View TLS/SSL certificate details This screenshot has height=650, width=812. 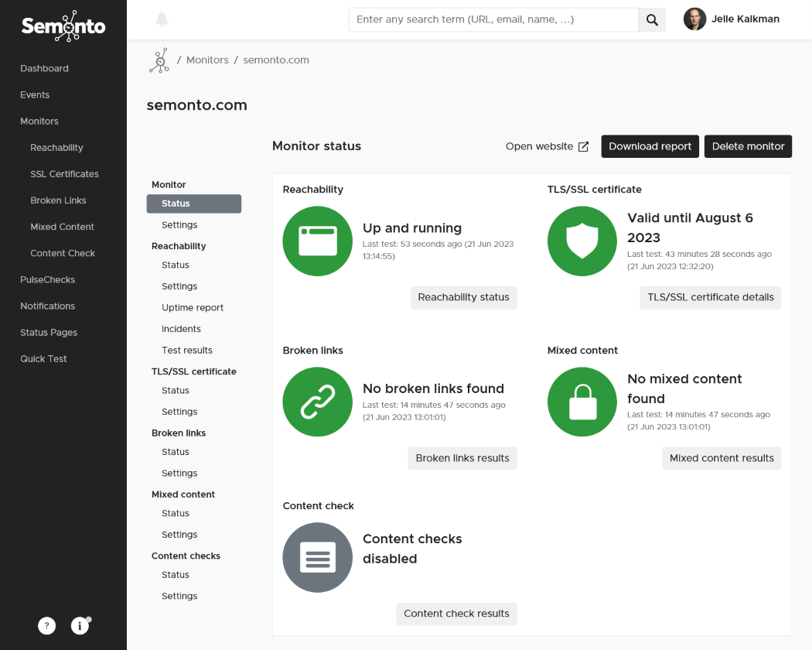(x=711, y=297)
